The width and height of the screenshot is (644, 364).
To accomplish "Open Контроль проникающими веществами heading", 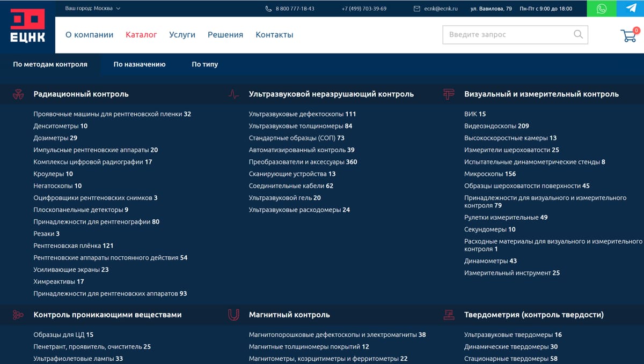I will pos(107,315).
